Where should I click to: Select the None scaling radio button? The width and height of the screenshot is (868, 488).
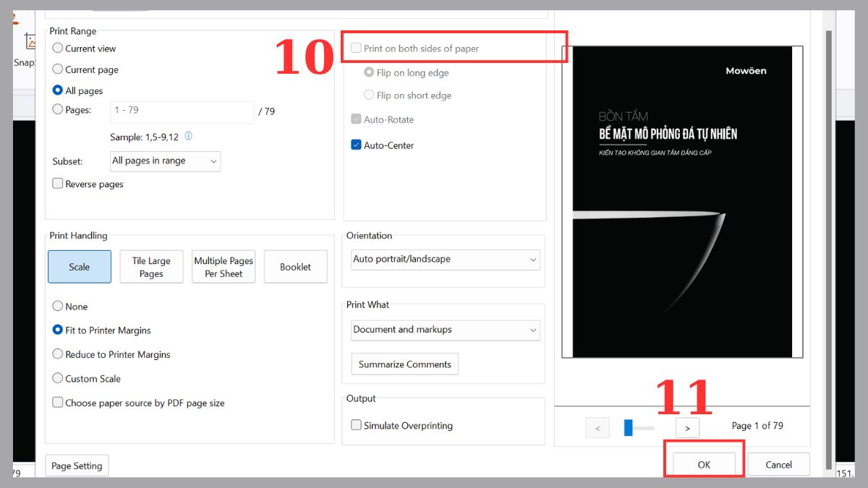coord(58,306)
